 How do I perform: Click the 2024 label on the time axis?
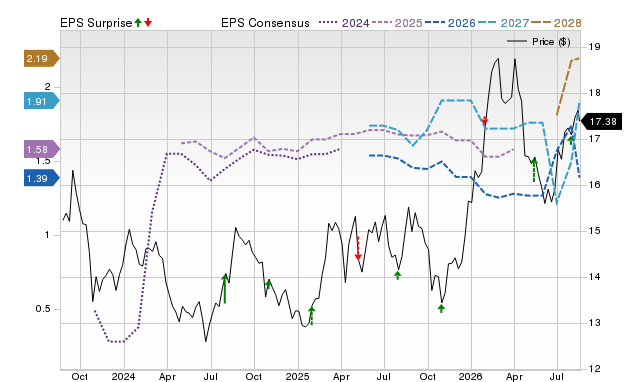coord(123,376)
